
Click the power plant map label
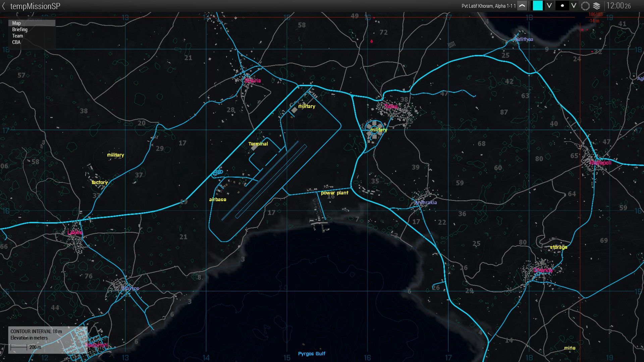334,193
